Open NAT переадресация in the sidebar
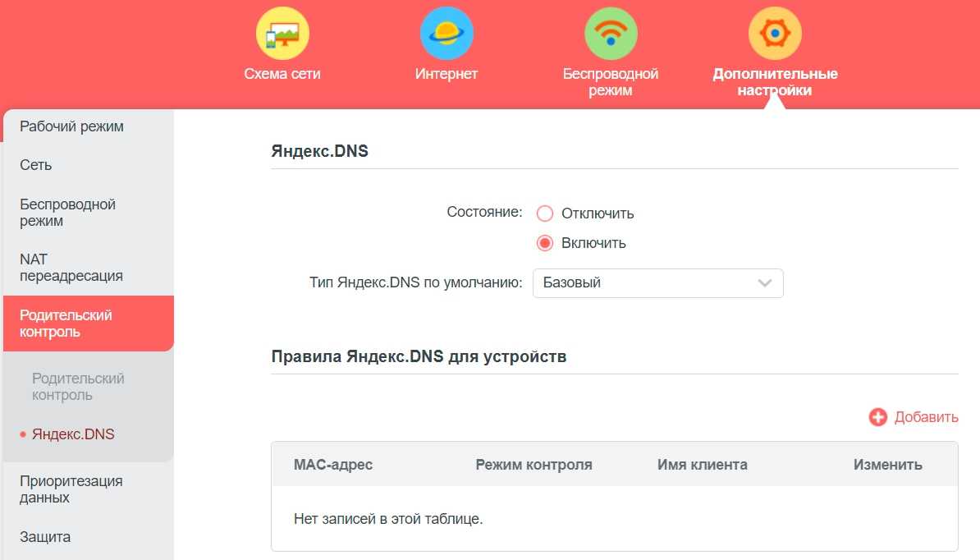 coord(71,268)
